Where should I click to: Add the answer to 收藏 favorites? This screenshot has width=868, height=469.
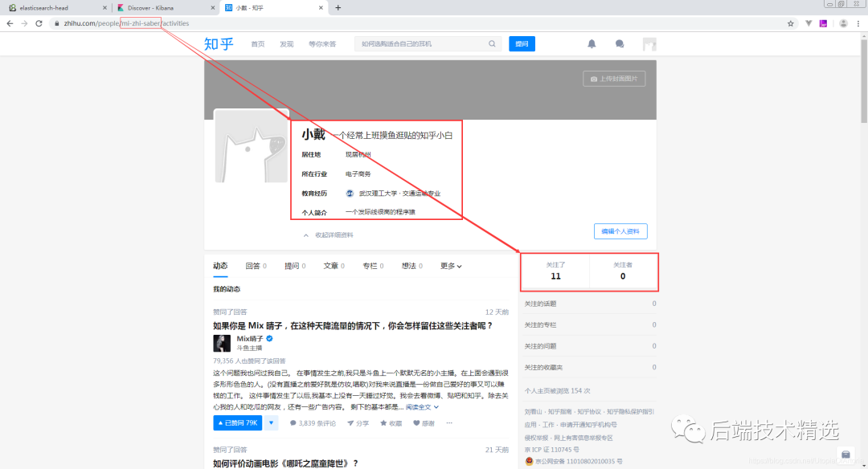tap(391, 423)
